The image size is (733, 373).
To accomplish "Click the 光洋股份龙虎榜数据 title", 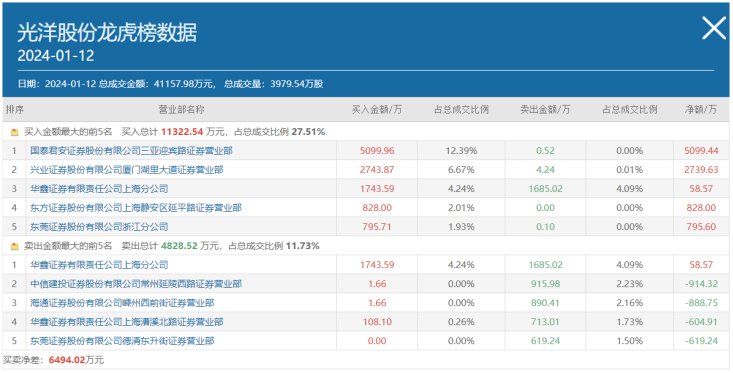I will (107, 33).
